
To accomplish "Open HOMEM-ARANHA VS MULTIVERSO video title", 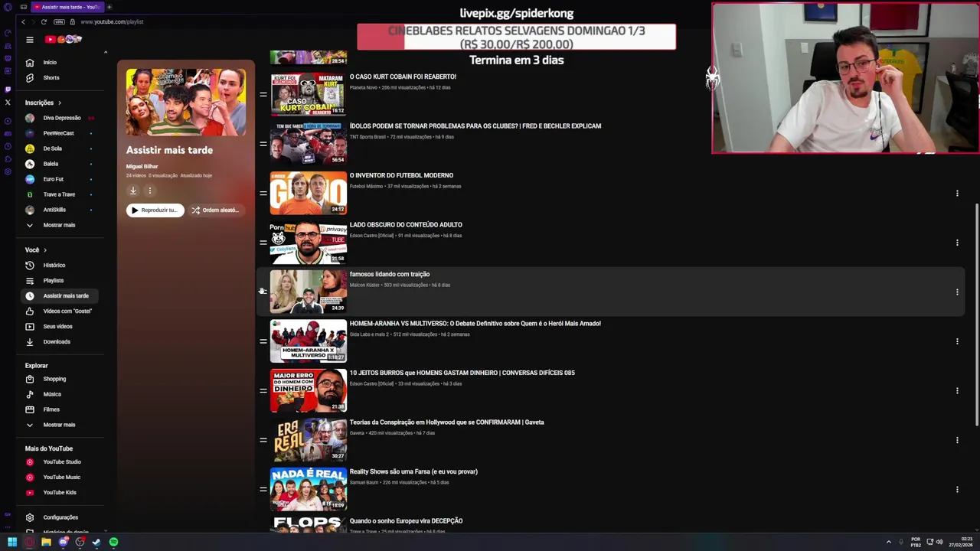I will 475,324.
